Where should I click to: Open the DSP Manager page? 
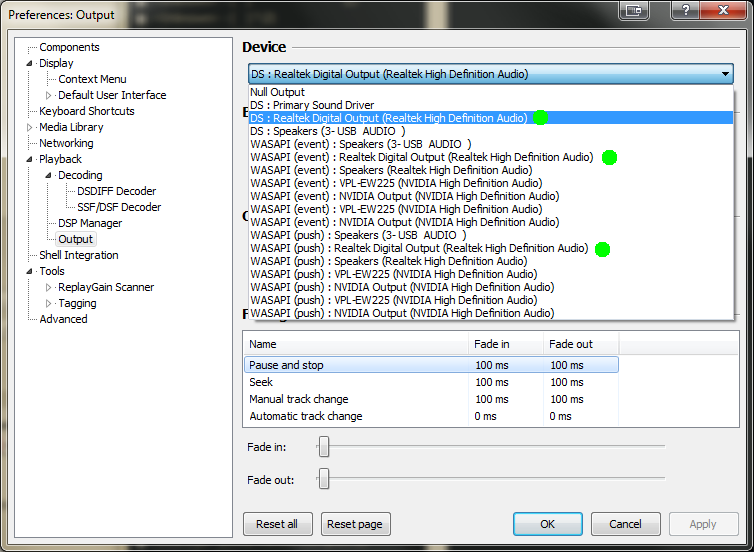90,223
